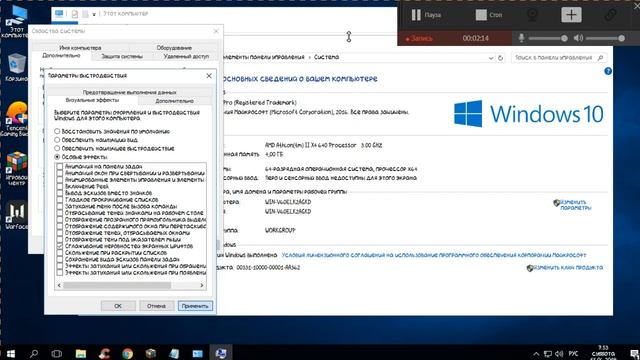Image resolution: width=640 pixels, height=360 pixels.
Task: Open File Explorer from the taskbar
Action: click(80, 353)
